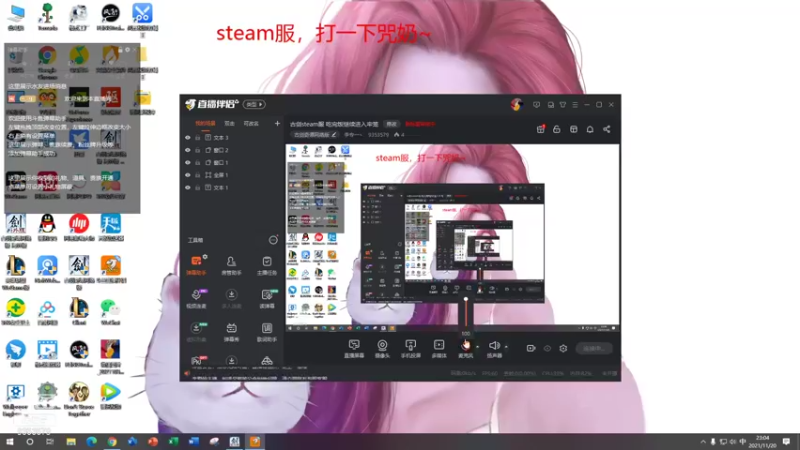Image resolution: width=800 pixels, height=450 pixels.
Task: Open the Windows Start menu
Action: click(10, 442)
